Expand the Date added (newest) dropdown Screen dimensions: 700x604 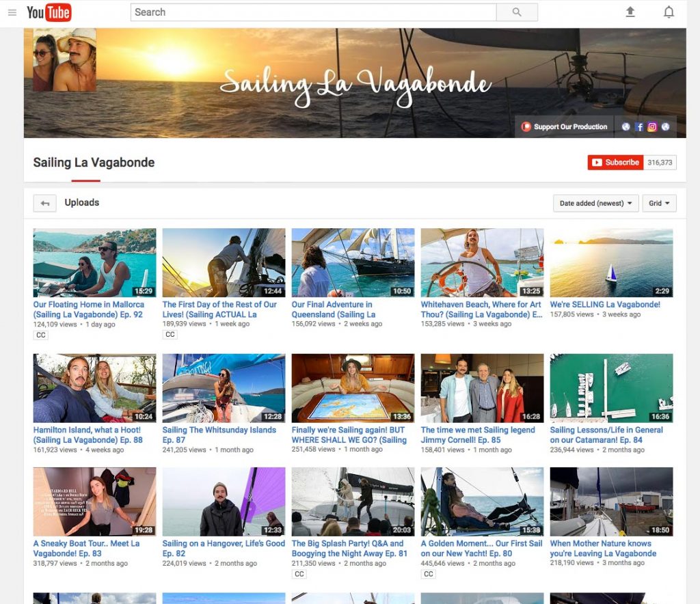click(595, 204)
